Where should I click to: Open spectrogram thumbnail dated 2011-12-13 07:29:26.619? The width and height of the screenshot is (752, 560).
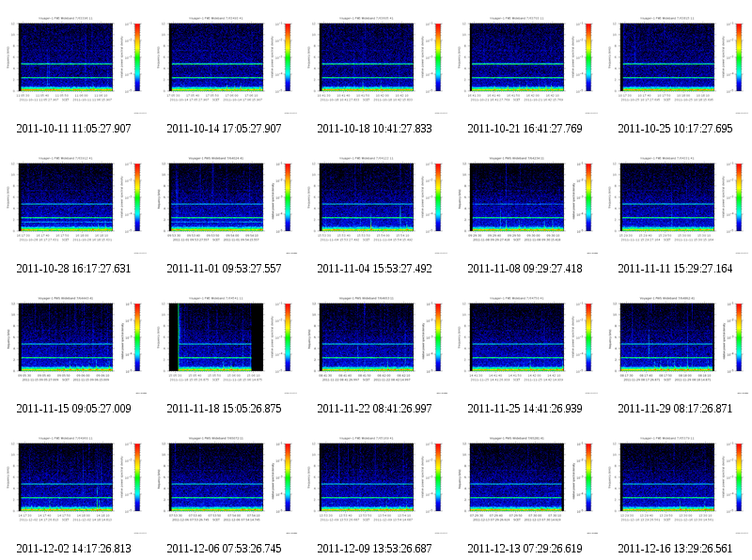pos(526,485)
